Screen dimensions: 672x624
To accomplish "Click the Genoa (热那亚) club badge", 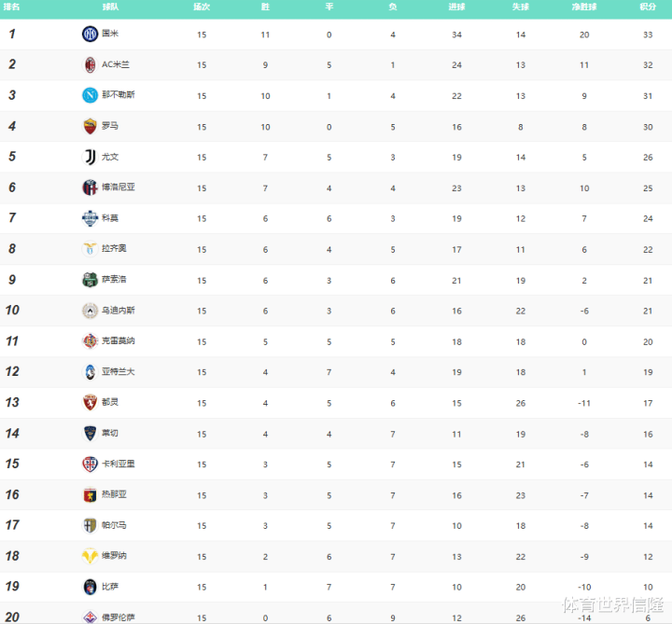I will coord(90,495).
